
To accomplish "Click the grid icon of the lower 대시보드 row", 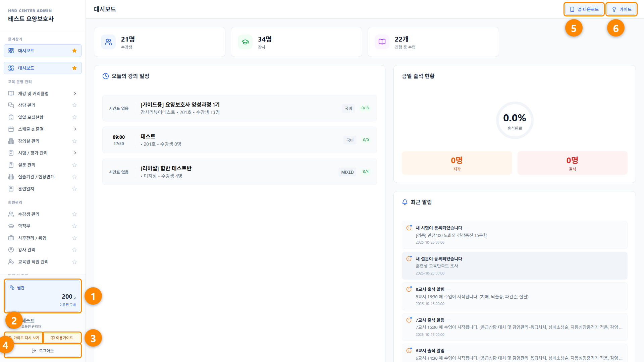I will point(11,68).
